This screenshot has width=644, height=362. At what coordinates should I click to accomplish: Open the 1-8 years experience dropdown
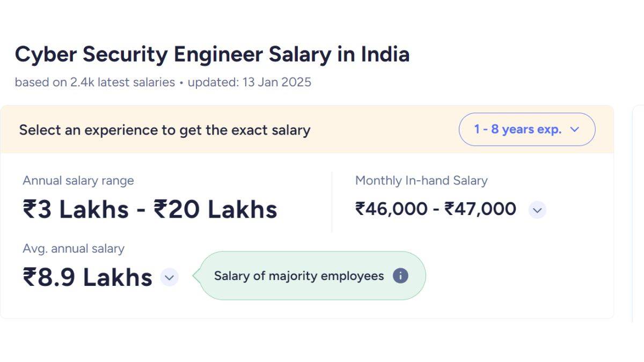526,129
